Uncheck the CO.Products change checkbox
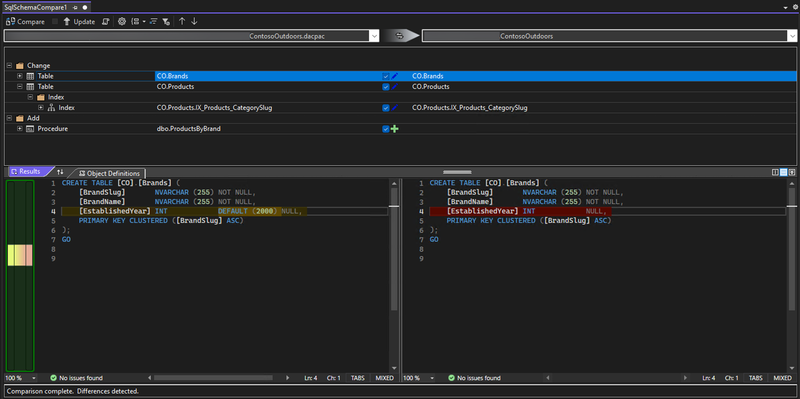 [x=386, y=87]
